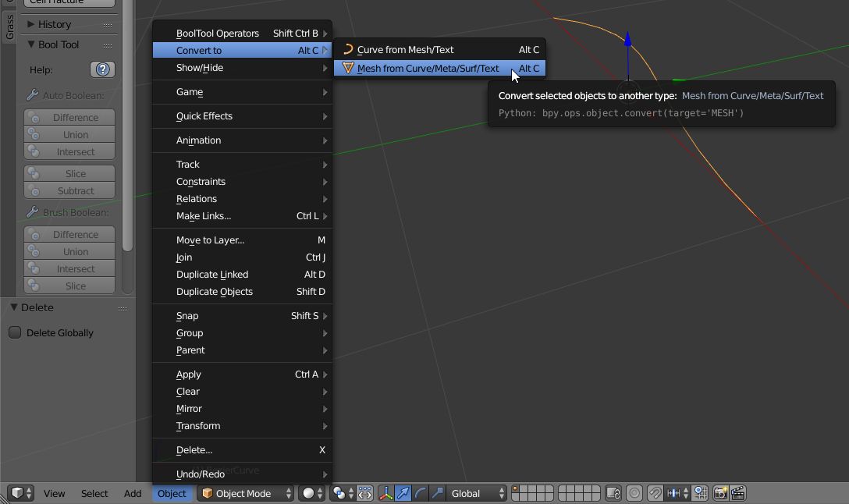
Task: Open the Undo/Redo submenu
Action: (x=242, y=474)
